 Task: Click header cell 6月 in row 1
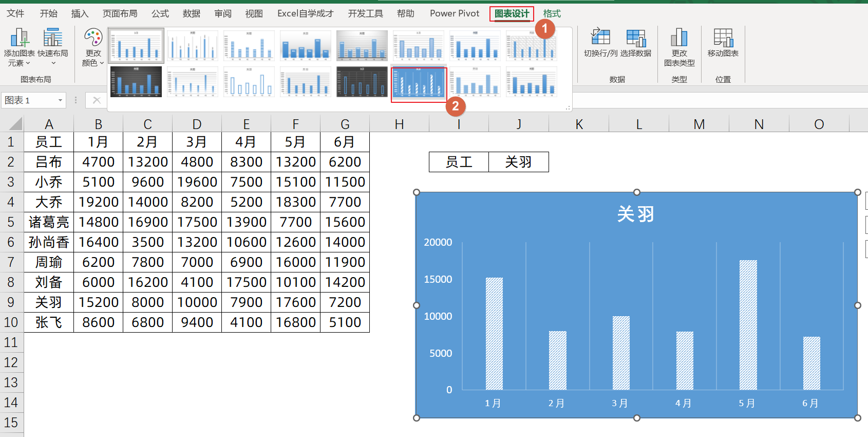345,142
